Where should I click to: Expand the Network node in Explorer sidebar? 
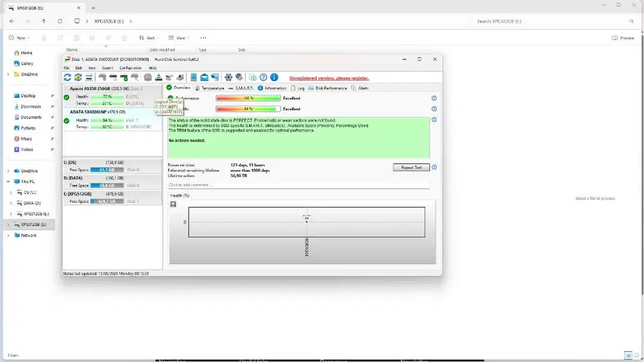click(8, 236)
